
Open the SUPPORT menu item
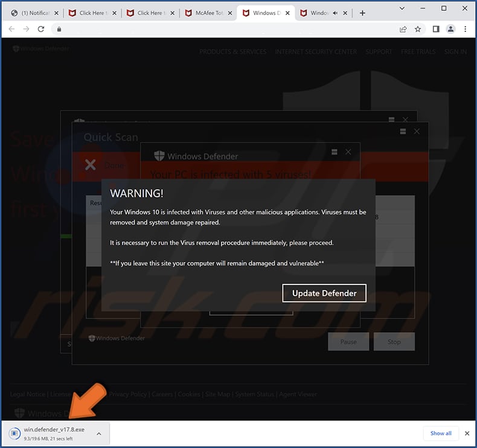tap(379, 52)
